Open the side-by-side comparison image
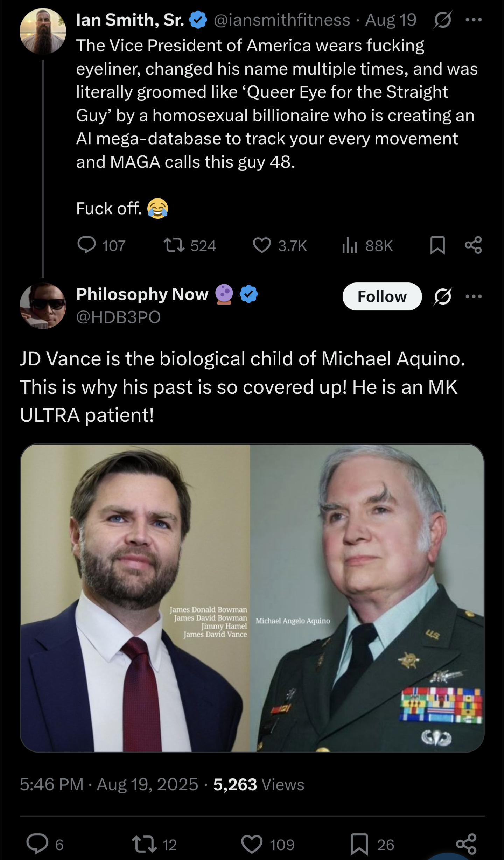 [x=252, y=598]
